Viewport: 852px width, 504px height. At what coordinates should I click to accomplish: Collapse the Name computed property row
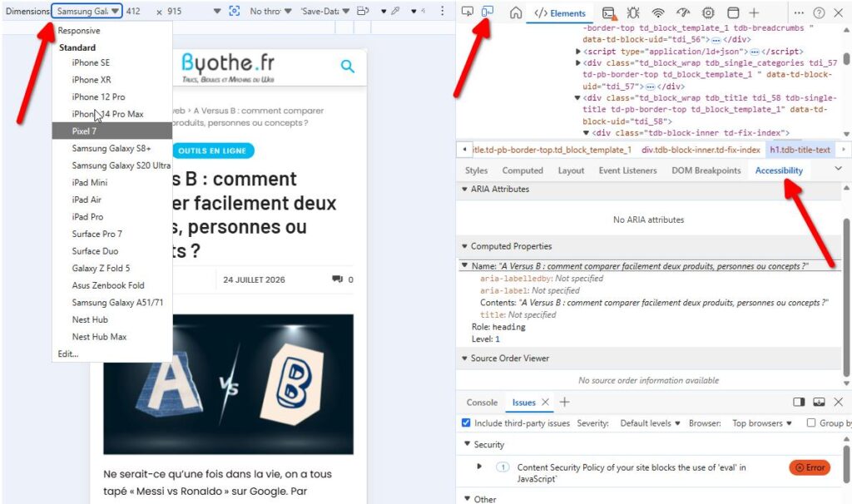pos(464,265)
